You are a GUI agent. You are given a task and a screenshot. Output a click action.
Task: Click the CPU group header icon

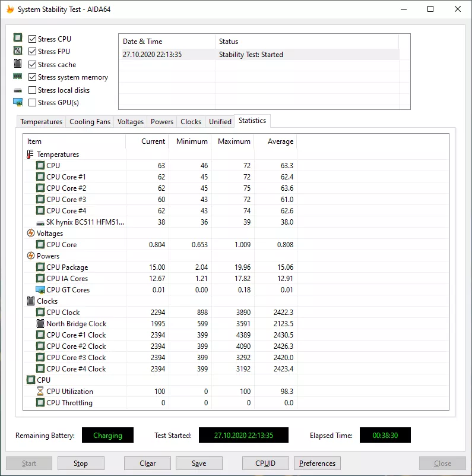(31, 380)
